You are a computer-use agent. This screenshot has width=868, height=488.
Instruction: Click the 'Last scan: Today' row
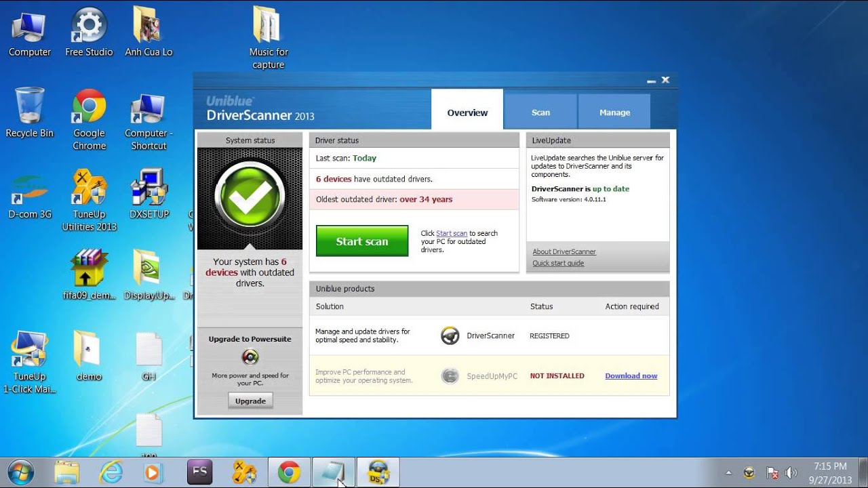(x=414, y=158)
